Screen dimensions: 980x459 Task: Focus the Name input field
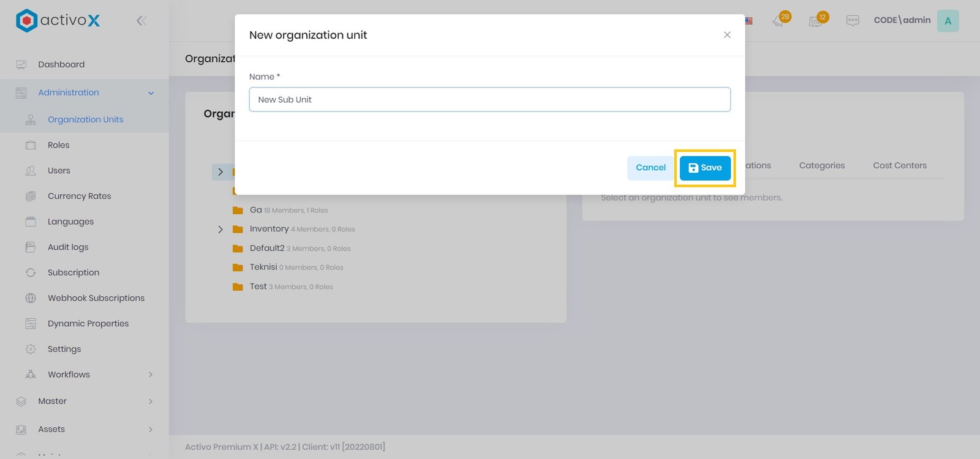click(x=490, y=100)
